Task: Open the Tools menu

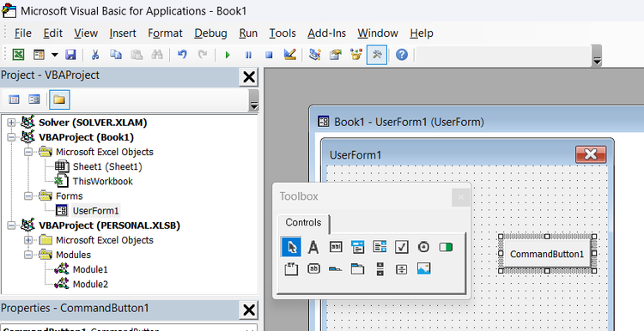Action: pyautogui.click(x=283, y=33)
